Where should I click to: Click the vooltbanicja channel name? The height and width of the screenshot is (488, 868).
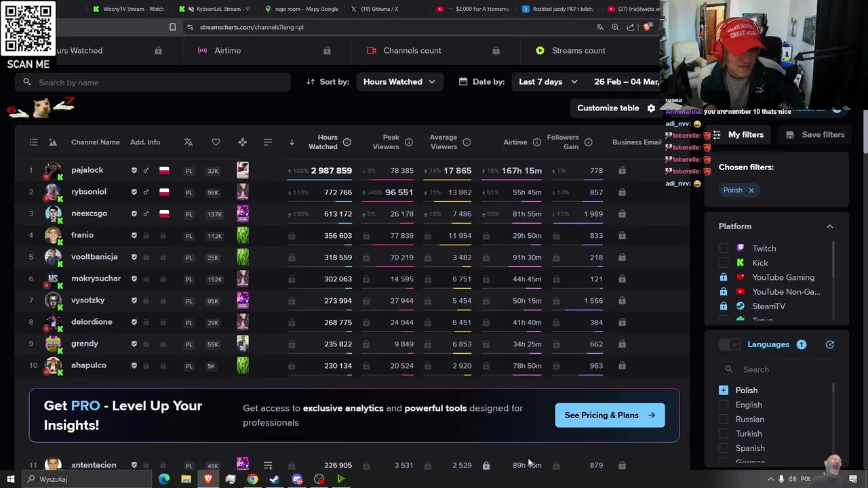(x=94, y=257)
